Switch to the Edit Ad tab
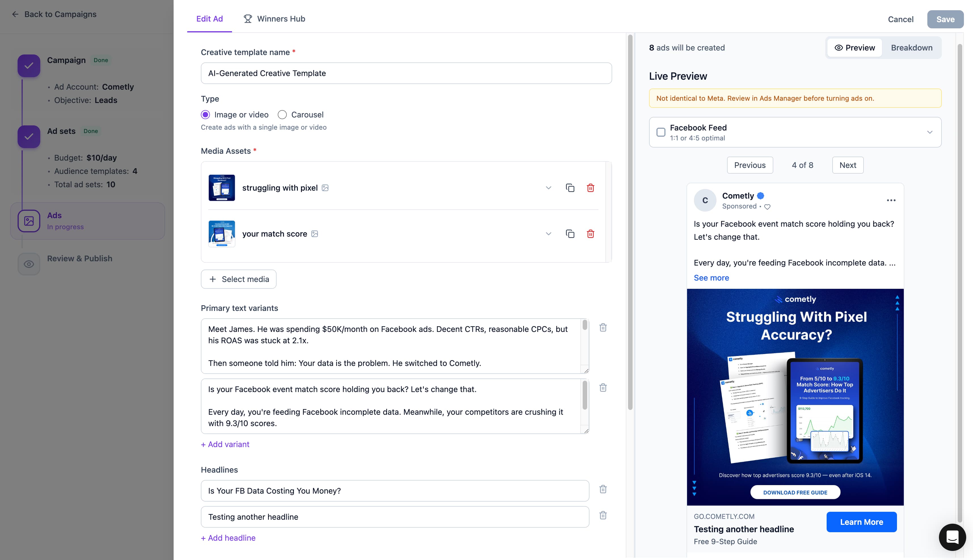The height and width of the screenshot is (560, 973). click(209, 18)
